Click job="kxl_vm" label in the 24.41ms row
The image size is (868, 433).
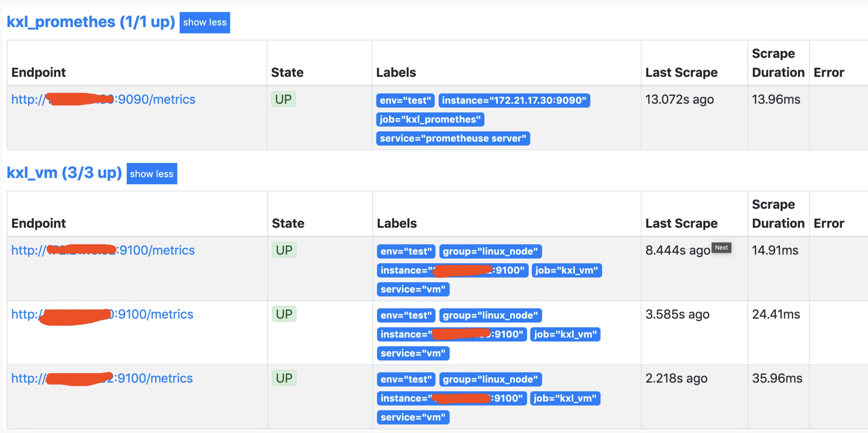565,334
